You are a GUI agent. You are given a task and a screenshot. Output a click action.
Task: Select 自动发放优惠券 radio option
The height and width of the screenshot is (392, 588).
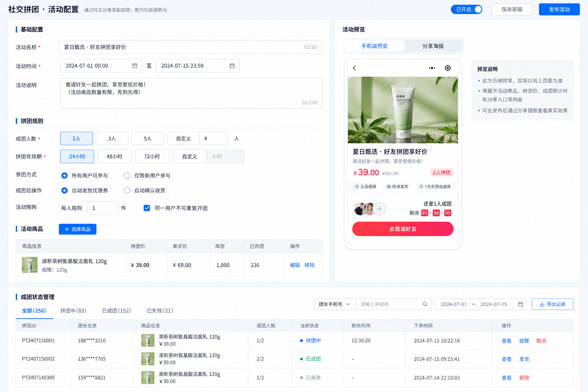click(64, 191)
